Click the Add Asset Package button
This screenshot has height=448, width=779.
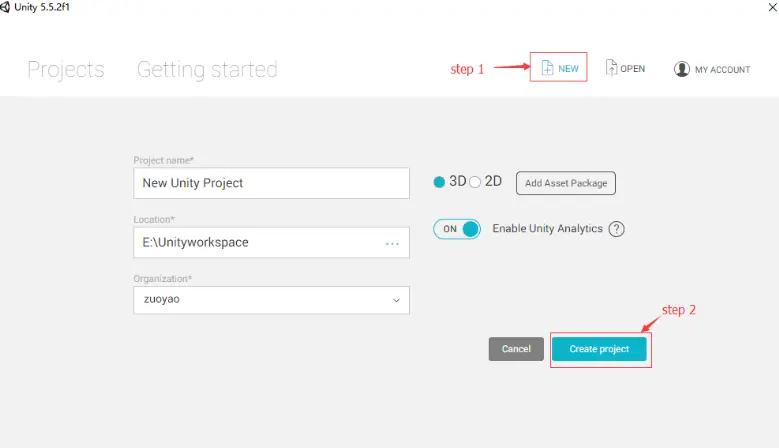[x=566, y=183]
